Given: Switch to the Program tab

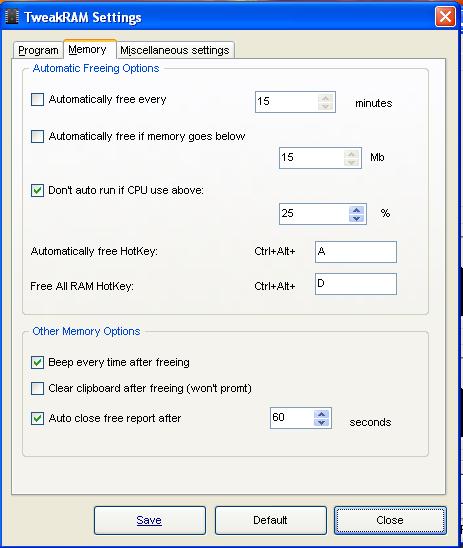Looking at the screenshot, I should coord(38,50).
